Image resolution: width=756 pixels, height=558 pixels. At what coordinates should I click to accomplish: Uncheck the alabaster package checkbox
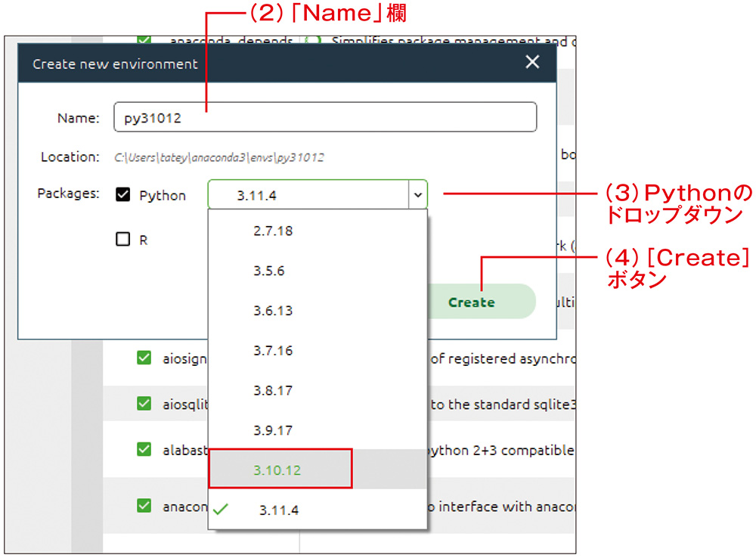tap(144, 449)
